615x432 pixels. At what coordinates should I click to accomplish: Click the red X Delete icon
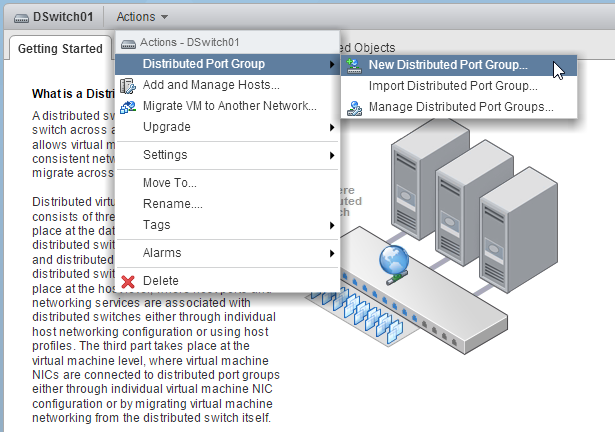click(x=128, y=281)
